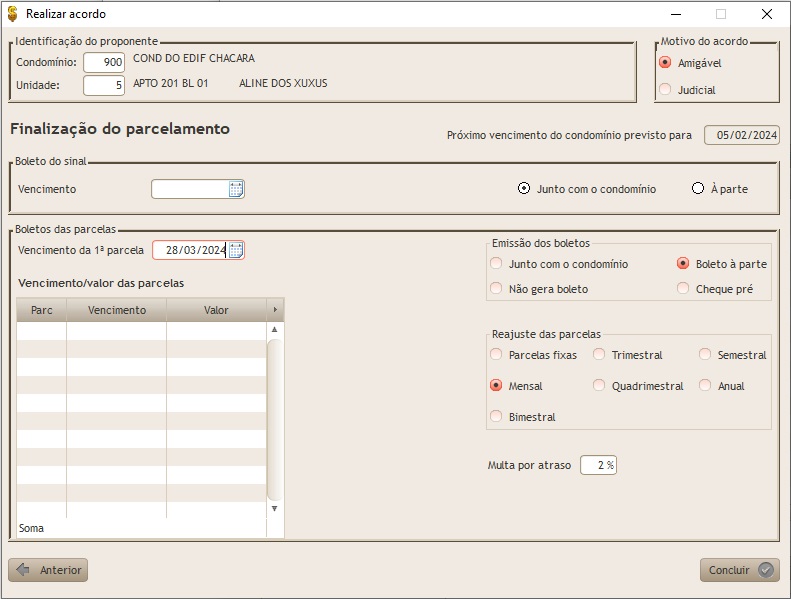This screenshot has width=791, height=599.
Task: Select the Judicial motivo option
Action: tap(666, 90)
